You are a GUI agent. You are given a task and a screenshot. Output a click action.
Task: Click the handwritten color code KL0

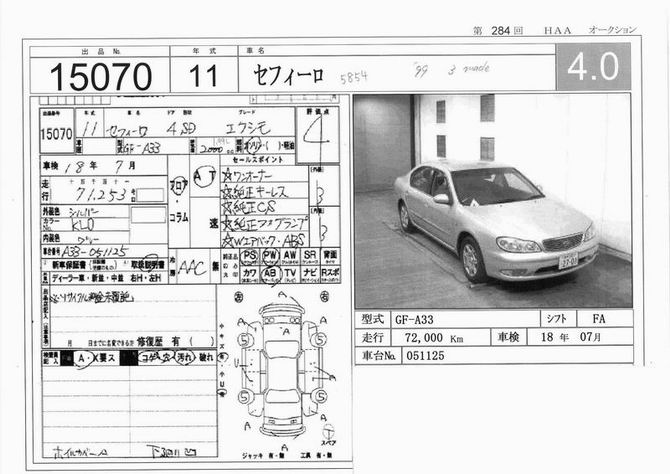[83, 225]
